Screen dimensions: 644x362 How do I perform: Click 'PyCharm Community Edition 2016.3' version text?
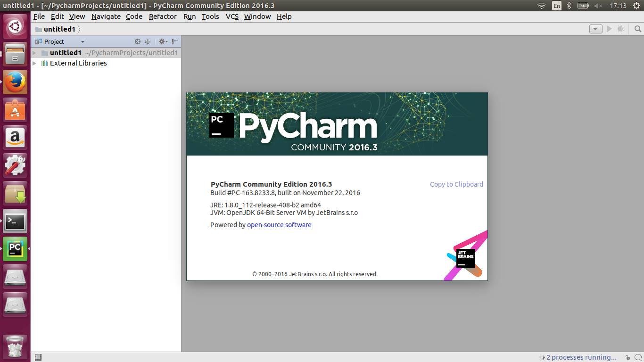tap(271, 184)
